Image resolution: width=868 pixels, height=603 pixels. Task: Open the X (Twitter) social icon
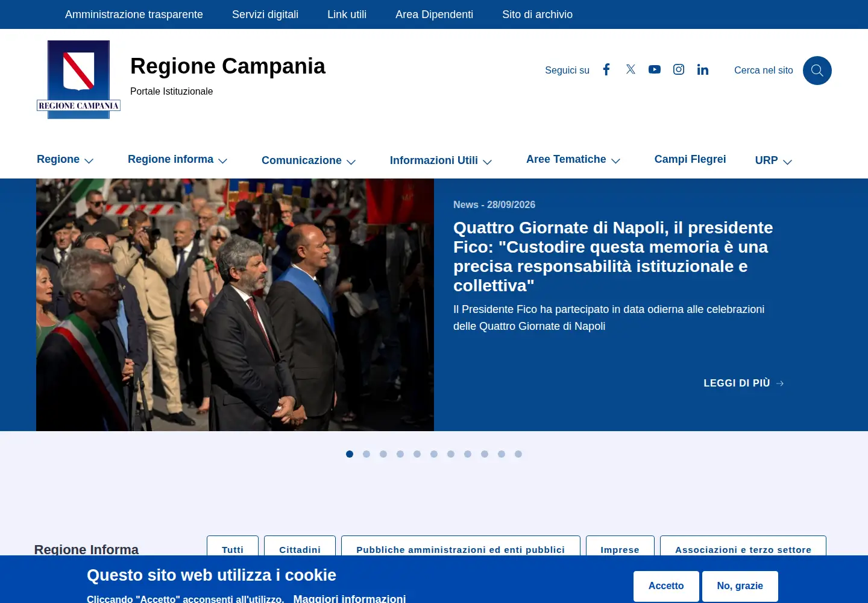coord(631,69)
